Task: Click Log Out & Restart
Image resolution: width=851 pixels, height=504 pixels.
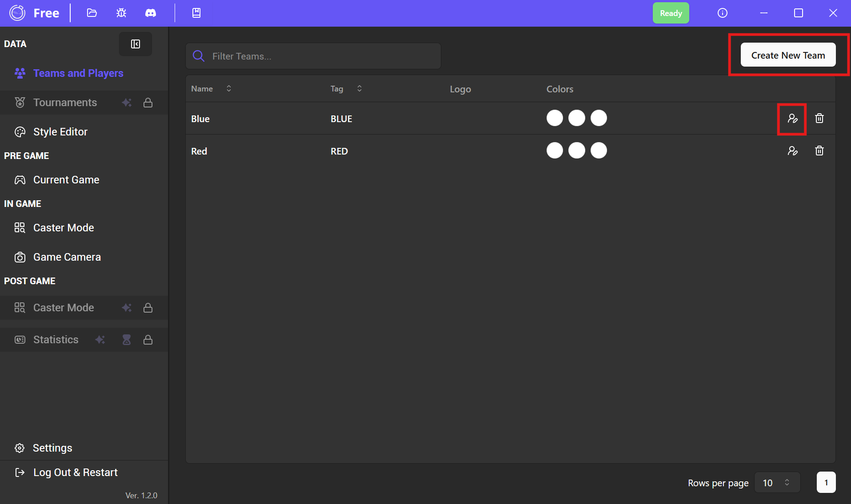Action: tap(75, 472)
